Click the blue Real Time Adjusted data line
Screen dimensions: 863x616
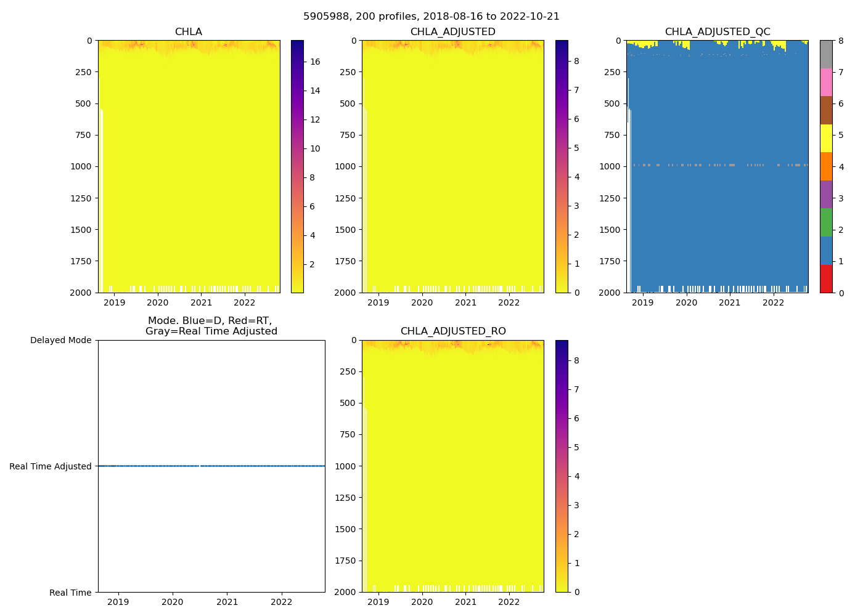[x=148, y=466]
